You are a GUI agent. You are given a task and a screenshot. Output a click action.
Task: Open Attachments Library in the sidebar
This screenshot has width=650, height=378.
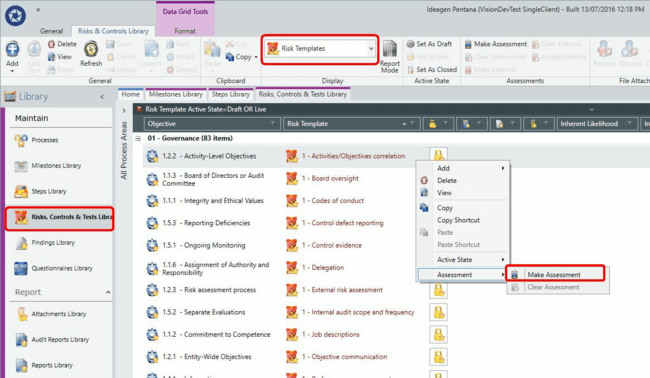coord(58,314)
